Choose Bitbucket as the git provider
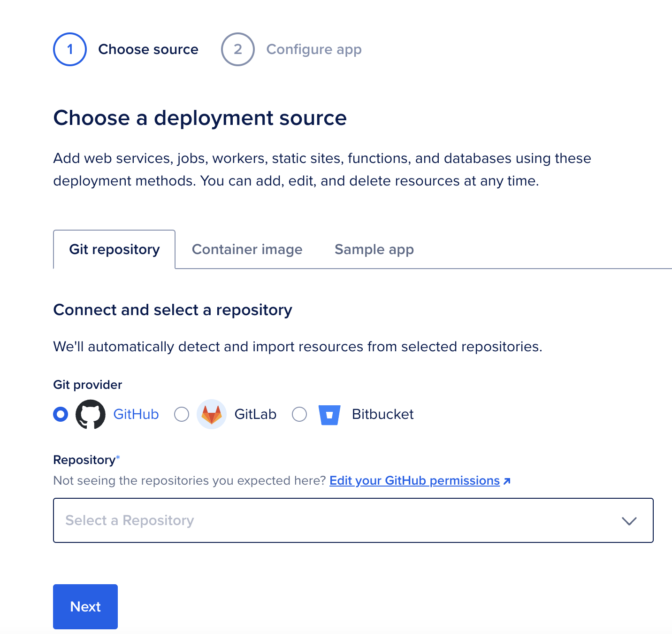This screenshot has height=634, width=672. (299, 414)
